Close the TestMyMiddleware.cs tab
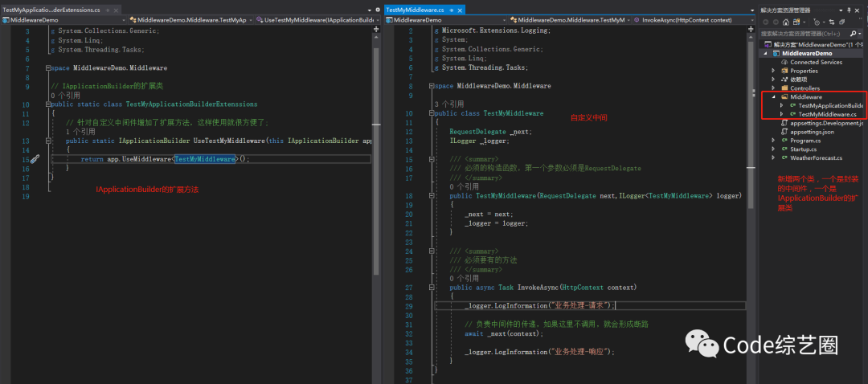Screen dimensions: 868x384 460,10
